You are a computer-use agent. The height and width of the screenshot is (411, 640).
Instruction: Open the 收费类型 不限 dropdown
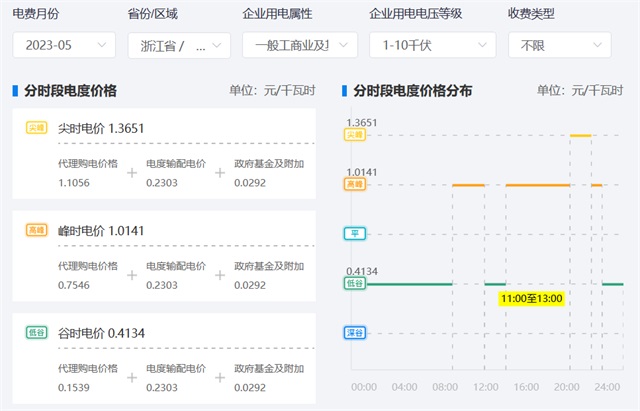point(559,46)
